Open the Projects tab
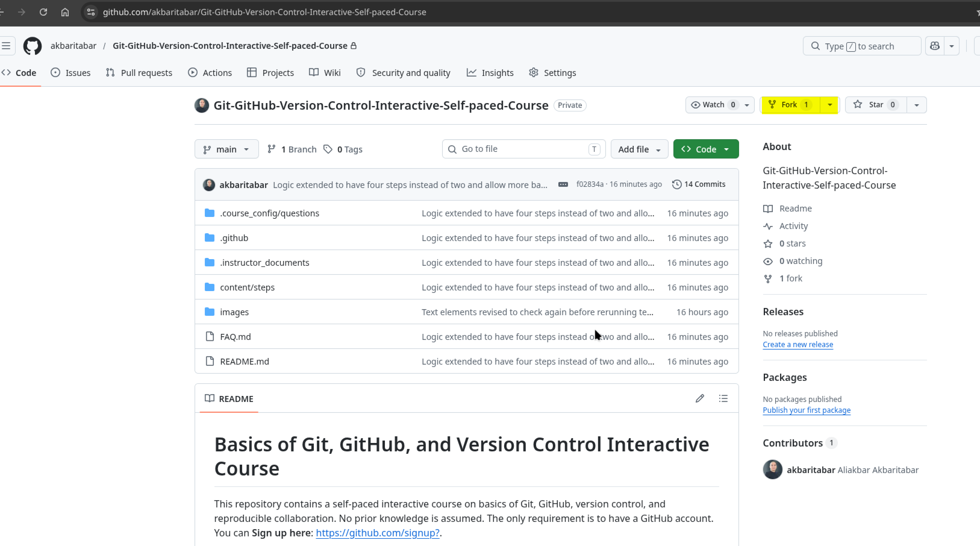The height and width of the screenshot is (546, 980). point(270,73)
